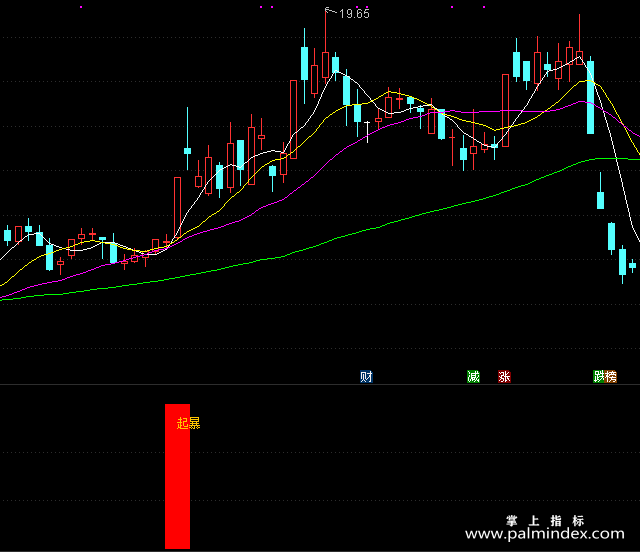Open the orange 榜 marker
640x552 pixels.
tap(611, 376)
